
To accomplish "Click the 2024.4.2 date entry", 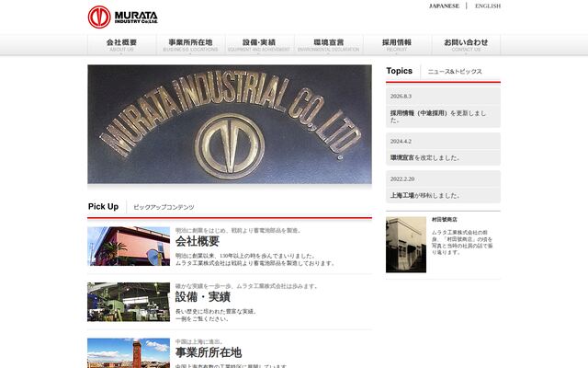I will [401, 141].
